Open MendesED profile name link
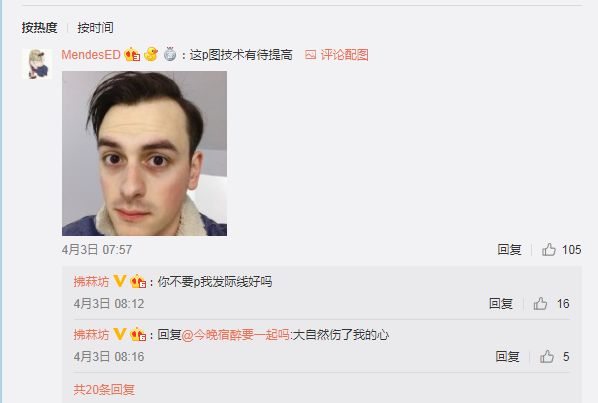 coord(91,55)
